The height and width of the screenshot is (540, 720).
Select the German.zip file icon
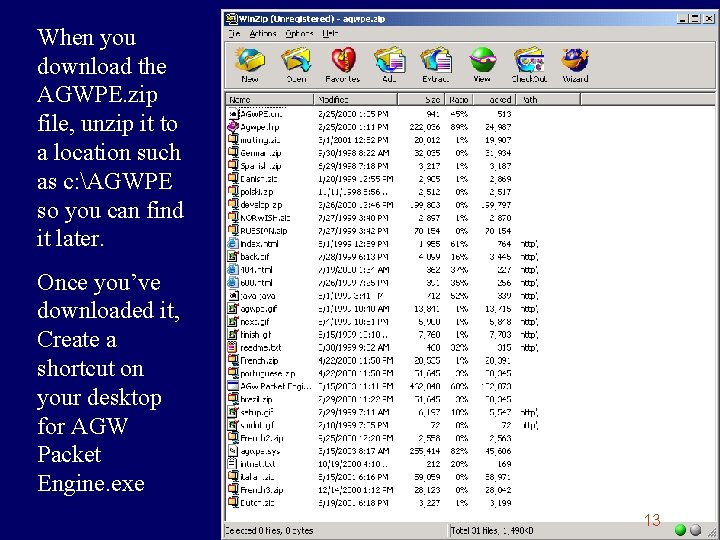(233, 152)
